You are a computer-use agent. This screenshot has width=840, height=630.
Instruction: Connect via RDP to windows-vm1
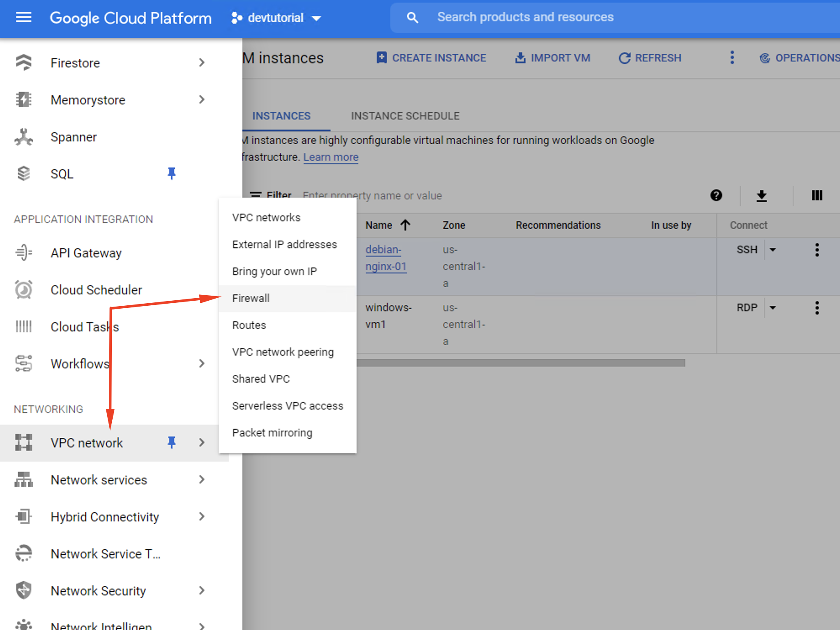(747, 308)
